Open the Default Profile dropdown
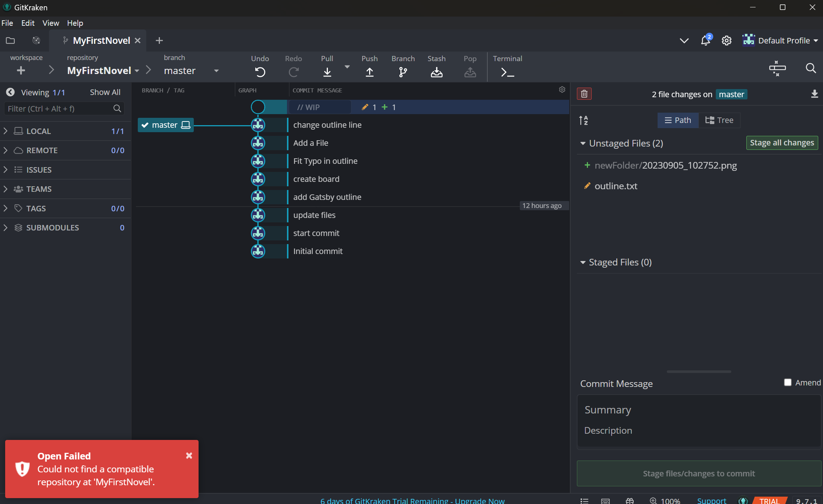The image size is (823, 504). click(x=780, y=40)
